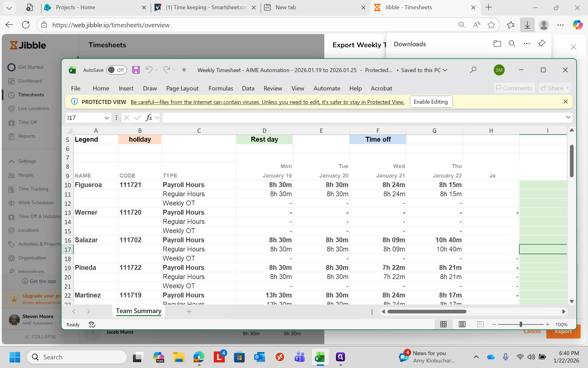Select Page Layout view icon in status bar
Screen dimensions: 588x368
[x=462, y=324]
